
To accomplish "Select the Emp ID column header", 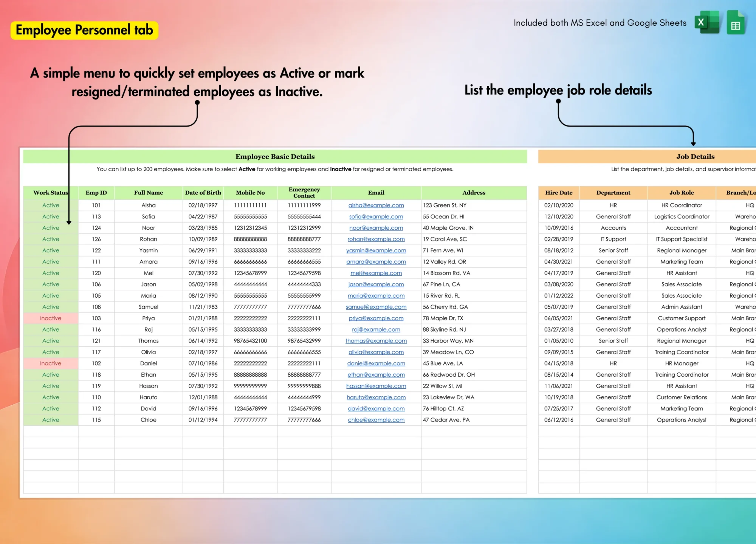I will coord(96,193).
